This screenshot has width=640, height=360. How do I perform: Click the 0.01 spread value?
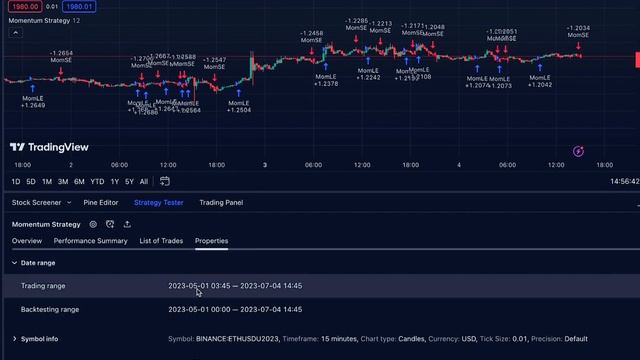tap(52, 7)
